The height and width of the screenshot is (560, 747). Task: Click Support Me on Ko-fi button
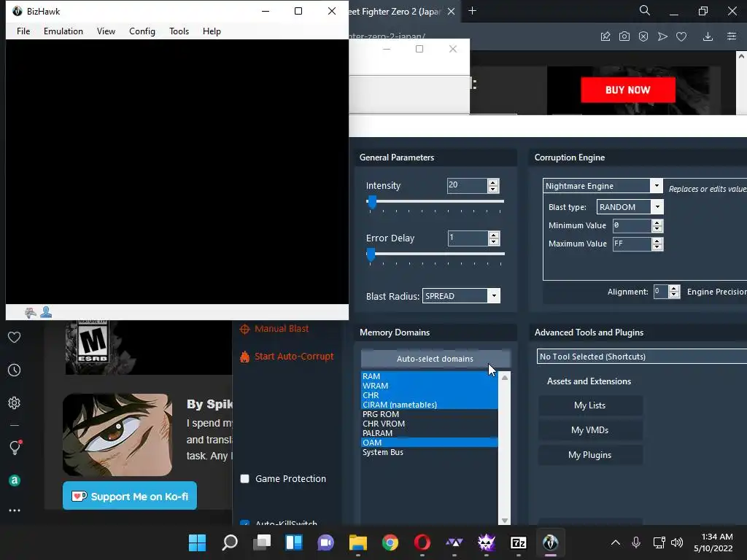(x=130, y=496)
